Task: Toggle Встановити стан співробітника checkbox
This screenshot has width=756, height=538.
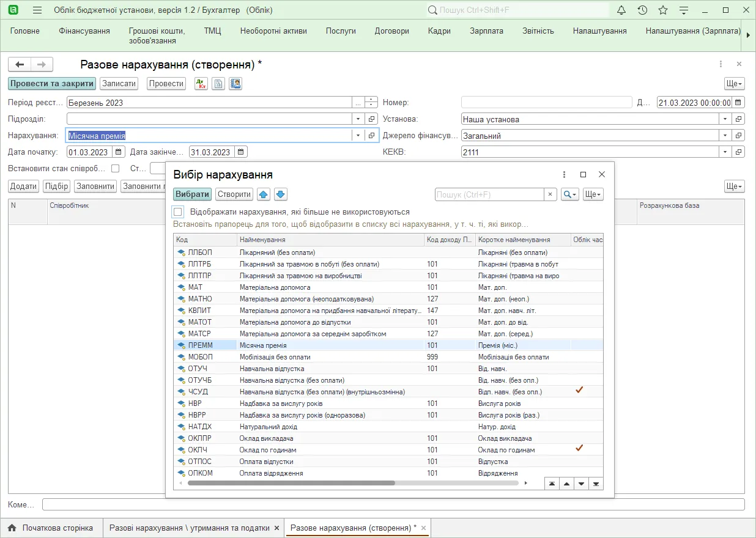Action: [116, 168]
